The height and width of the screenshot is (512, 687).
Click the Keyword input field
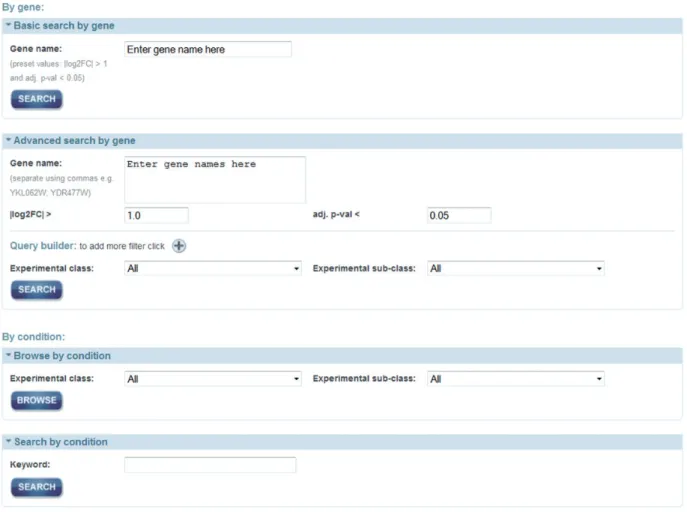tap(210, 465)
